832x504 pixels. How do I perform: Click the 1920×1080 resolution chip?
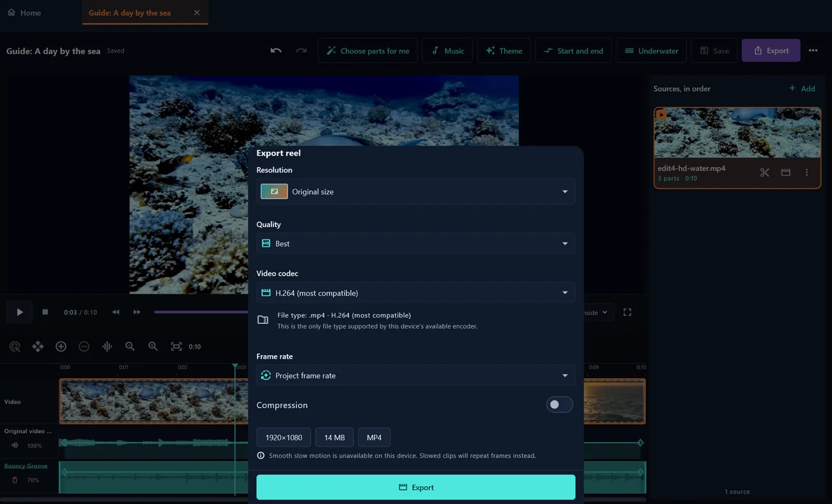tap(284, 438)
